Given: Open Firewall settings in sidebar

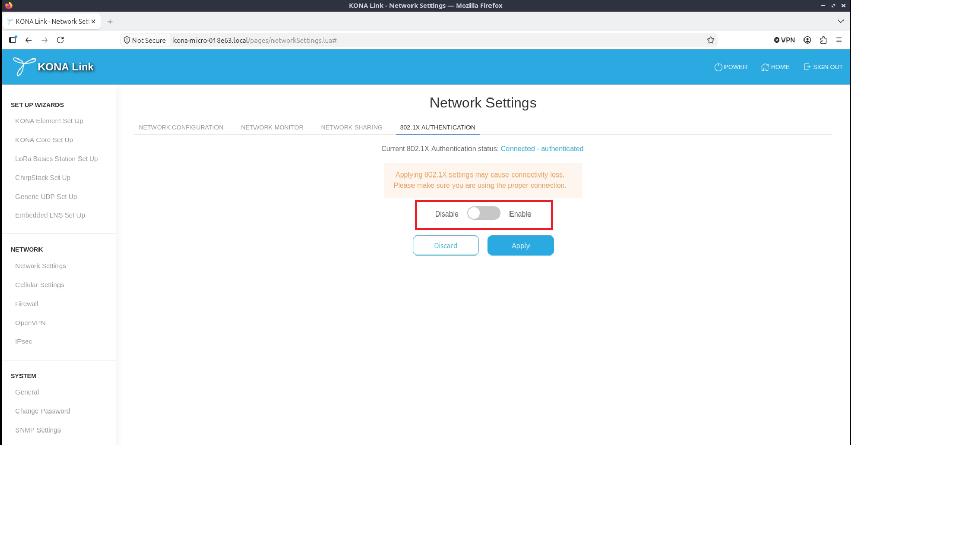Looking at the screenshot, I should coord(27,304).
